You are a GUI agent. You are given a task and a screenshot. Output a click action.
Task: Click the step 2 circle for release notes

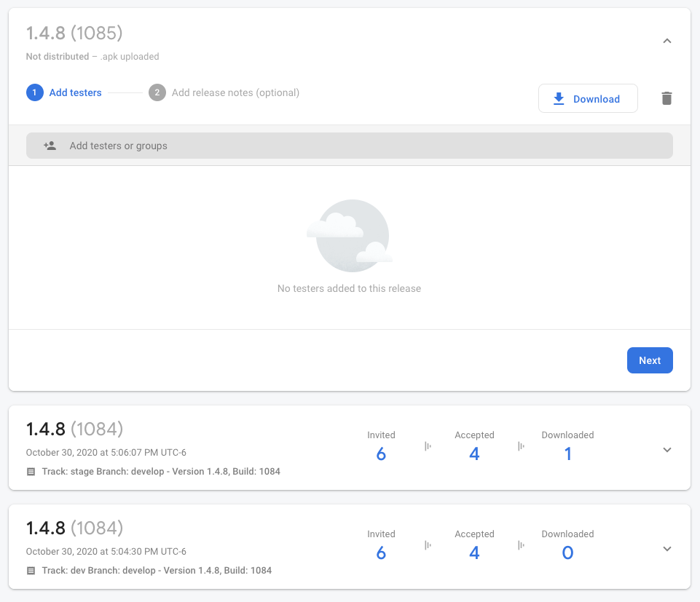pos(157,92)
